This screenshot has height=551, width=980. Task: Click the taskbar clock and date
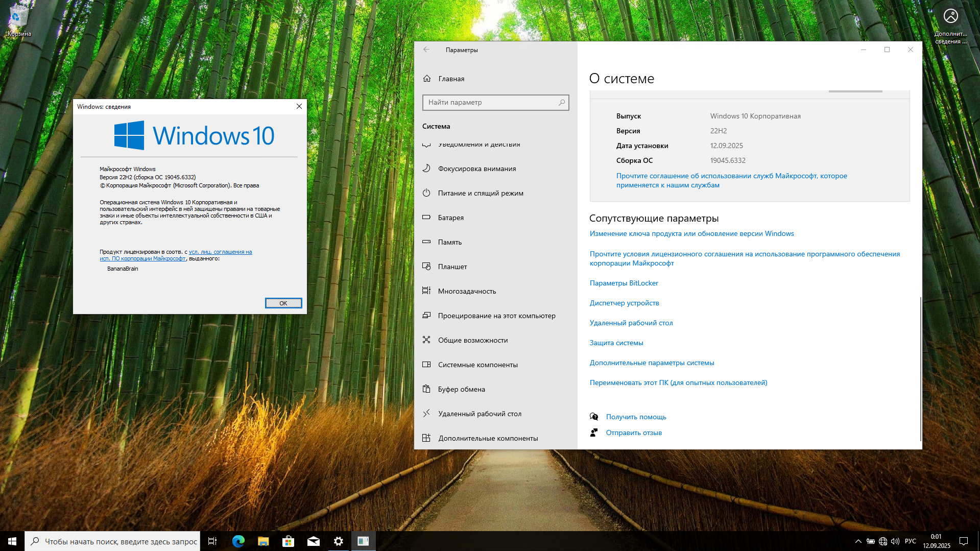pyautogui.click(x=936, y=541)
